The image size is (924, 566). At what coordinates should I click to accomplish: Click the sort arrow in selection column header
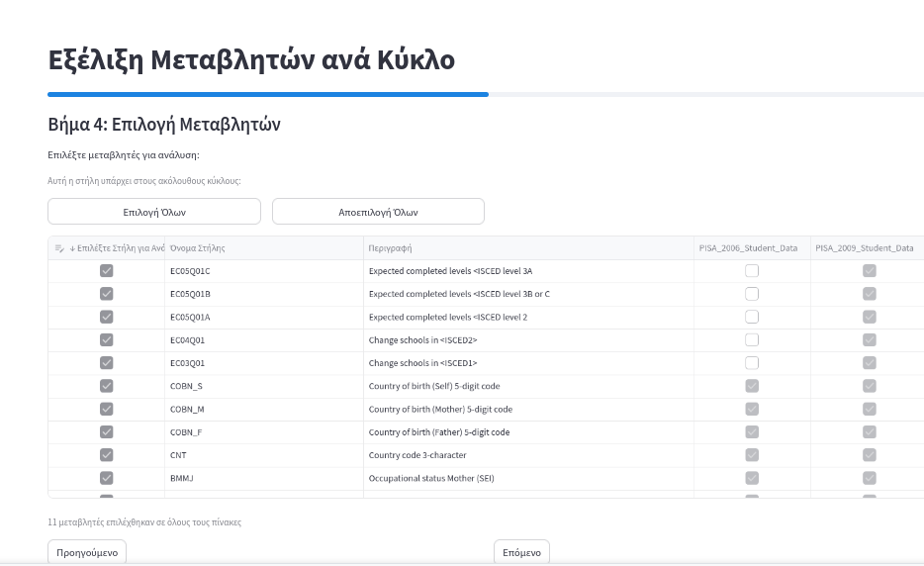(72, 248)
